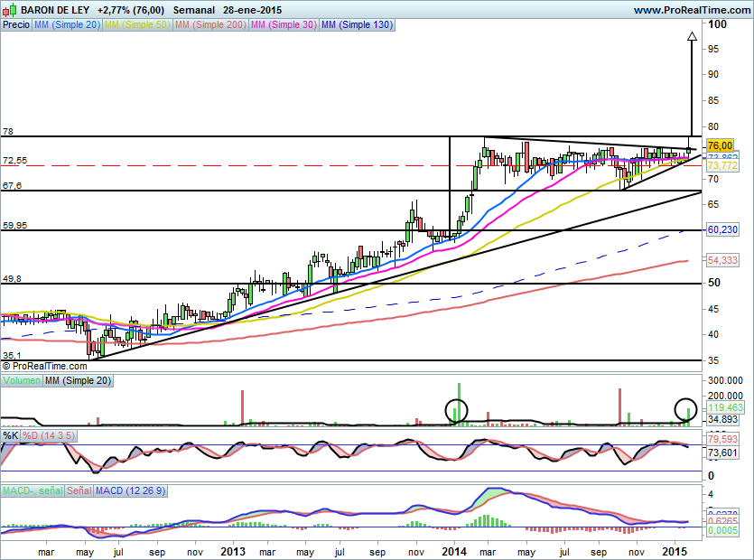Toggle the MM (Simple 50) yellow average
This screenshot has height=560, width=754.
136,25
